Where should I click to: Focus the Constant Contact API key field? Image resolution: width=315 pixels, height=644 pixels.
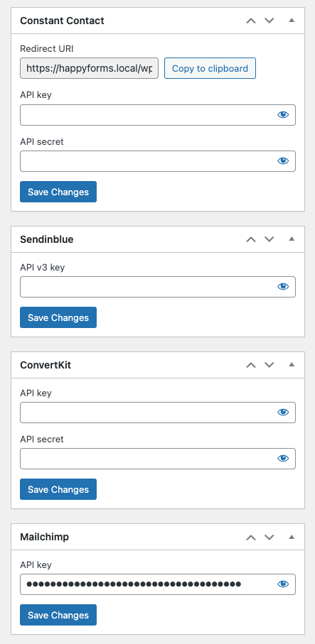(x=158, y=115)
